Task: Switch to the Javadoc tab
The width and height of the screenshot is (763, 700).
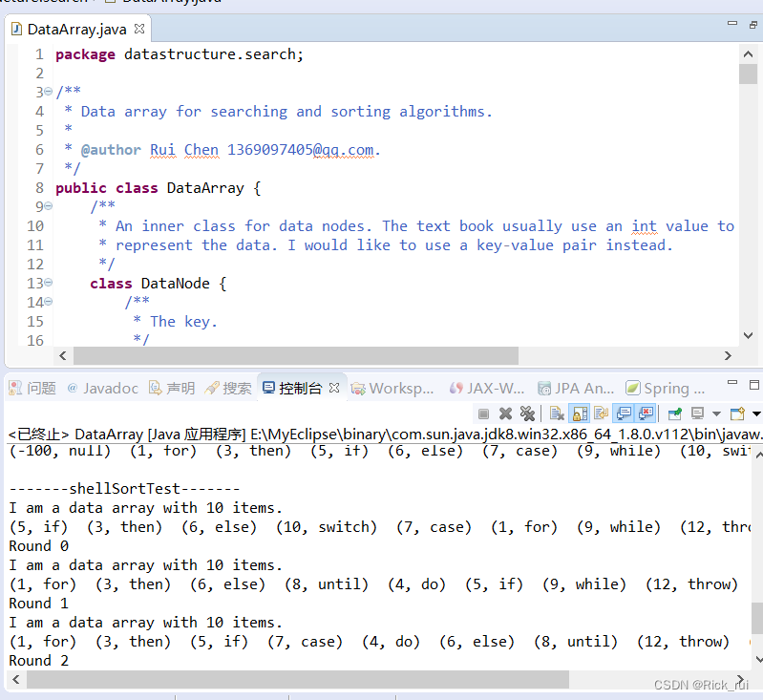Action: [103, 388]
